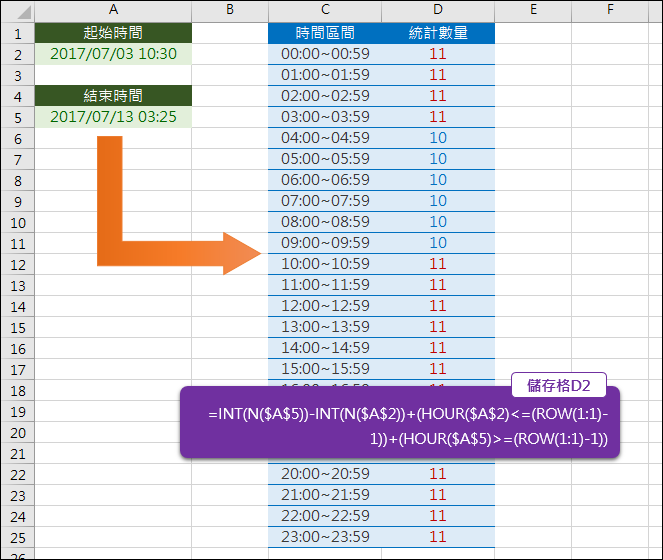Viewport: 663px width, 560px height.
Task: Select the 07:00~07:59 cell
Action: point(325,201)
